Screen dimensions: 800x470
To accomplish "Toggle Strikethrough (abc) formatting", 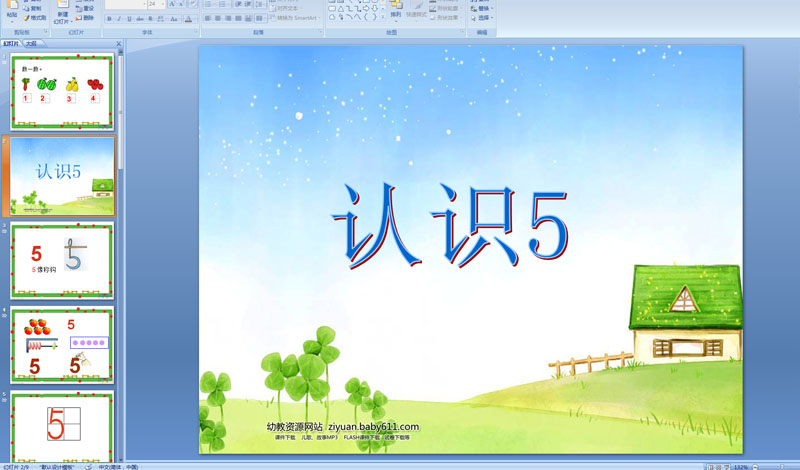I will click(140, 19).
